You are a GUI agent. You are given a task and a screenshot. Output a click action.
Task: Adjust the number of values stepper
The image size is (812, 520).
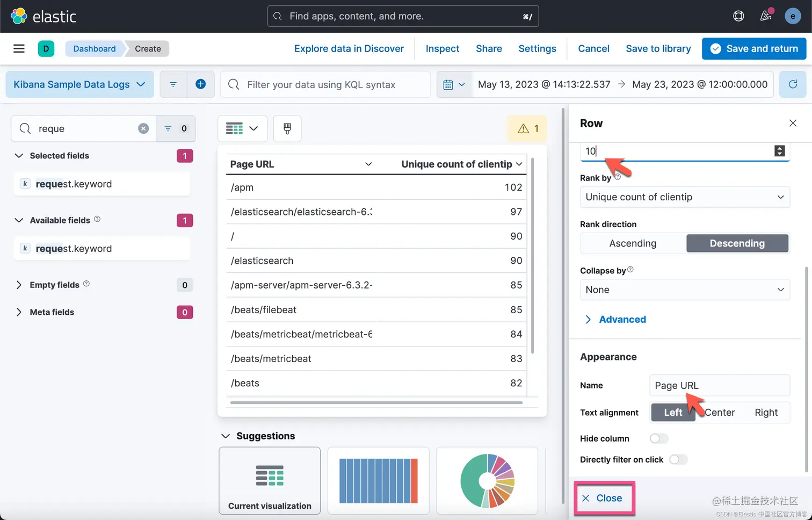click(x=780, y=151)
